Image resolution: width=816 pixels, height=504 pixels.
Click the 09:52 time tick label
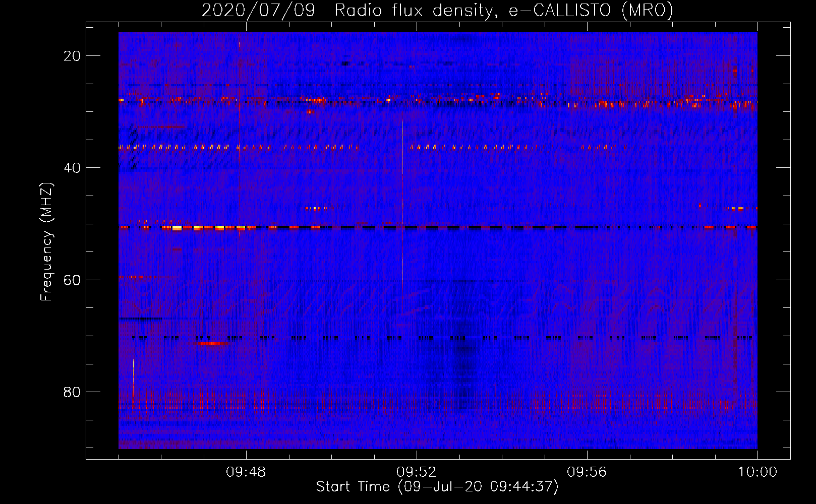click(x=417, y=472)
